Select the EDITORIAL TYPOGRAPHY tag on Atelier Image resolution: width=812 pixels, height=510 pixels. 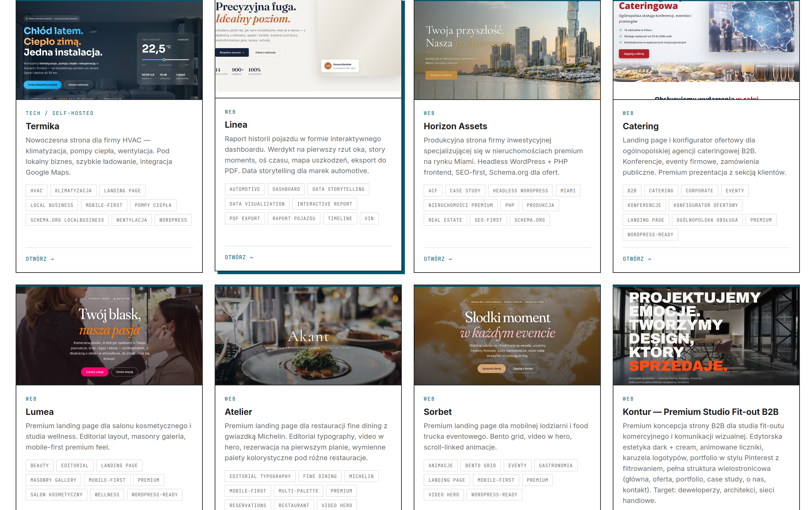(x=260, y=476)
